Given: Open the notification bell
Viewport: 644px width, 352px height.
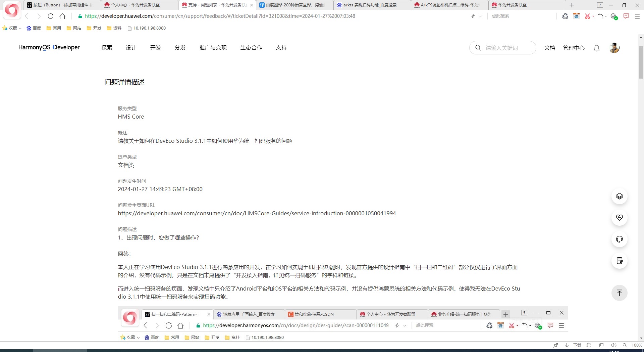Looking at the screenshot, I should pos(596,48).
